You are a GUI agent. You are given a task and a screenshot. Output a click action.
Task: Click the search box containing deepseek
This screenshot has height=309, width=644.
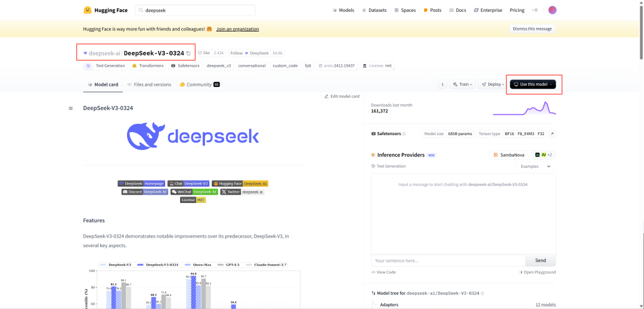[x=195, y=10]
